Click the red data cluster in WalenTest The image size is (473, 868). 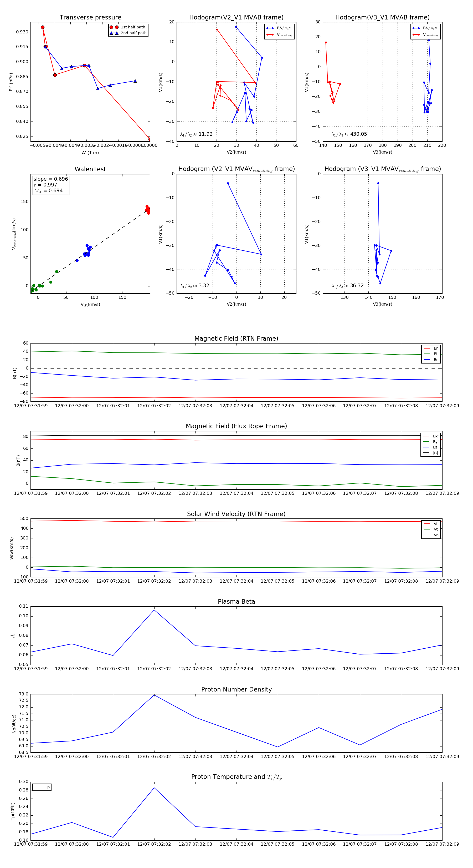click(x=147, y=210)
